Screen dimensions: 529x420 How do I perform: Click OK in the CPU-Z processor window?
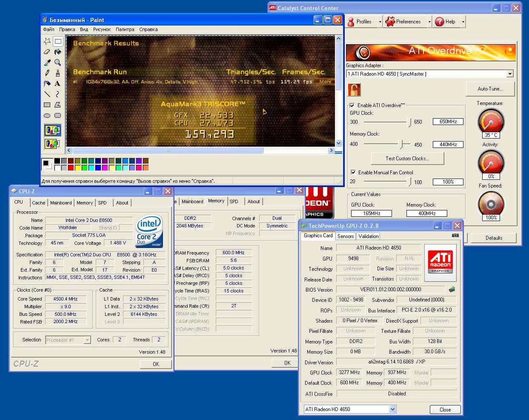156,364
